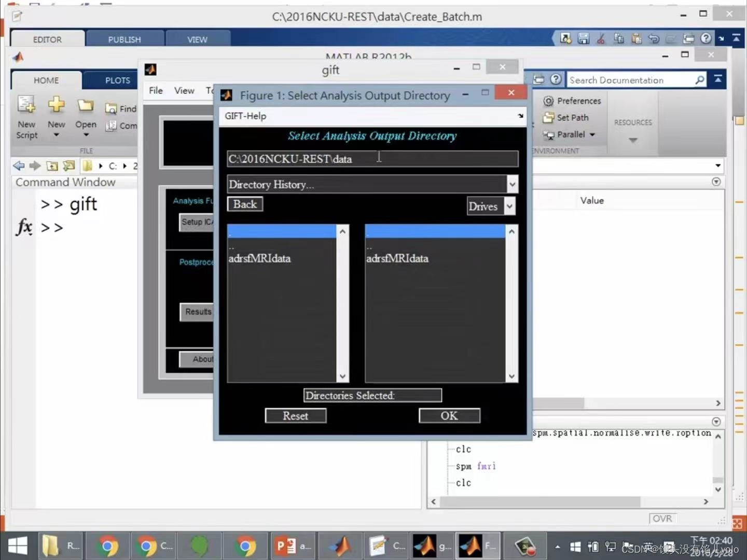Switch to the PLOTS tab
Image resolution: width=747 pixels, height=560 pixels.
(118, 80)
